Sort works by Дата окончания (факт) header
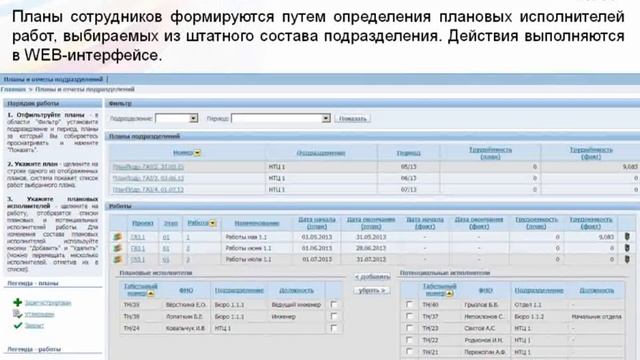The width and height of the screenshot is (640, 360). 479,223
